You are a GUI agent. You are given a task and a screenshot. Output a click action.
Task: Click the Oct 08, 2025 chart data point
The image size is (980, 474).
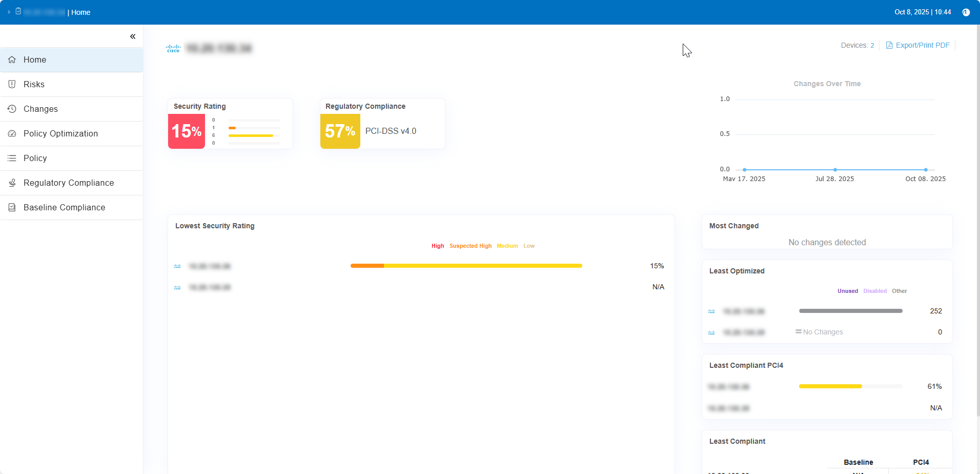point(925,169)
